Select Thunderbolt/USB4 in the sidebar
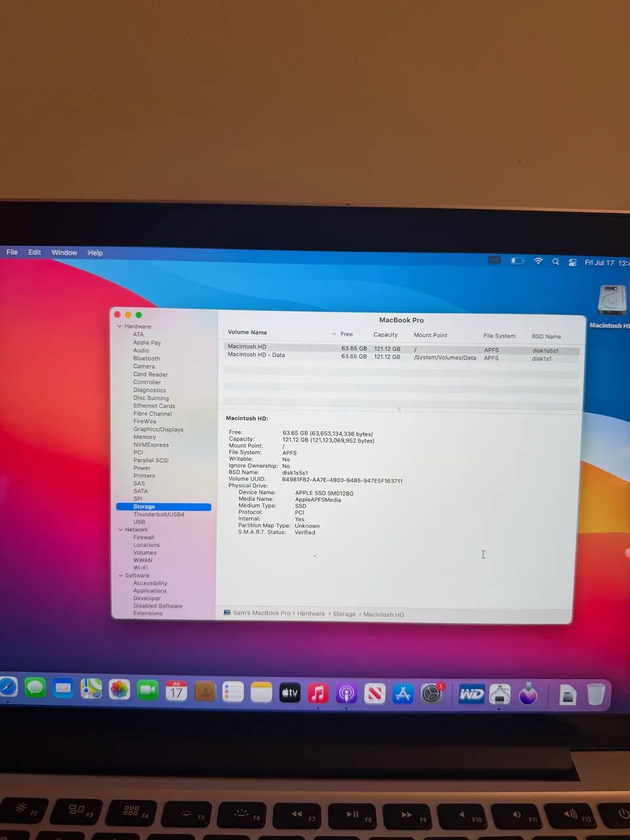The height and width of the screenshot is (840, 630). (x=159, y=514)
